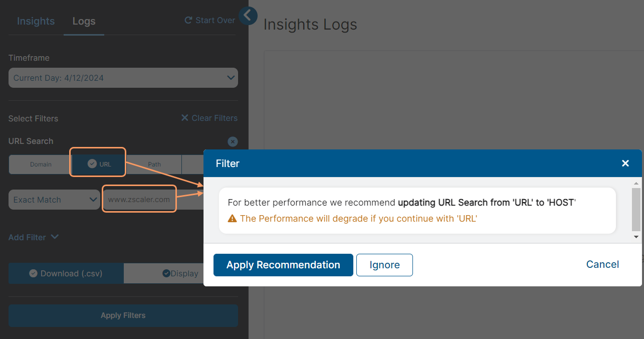
Task: Click the checkmark icon next to Display
Action: tap(165, 273)
